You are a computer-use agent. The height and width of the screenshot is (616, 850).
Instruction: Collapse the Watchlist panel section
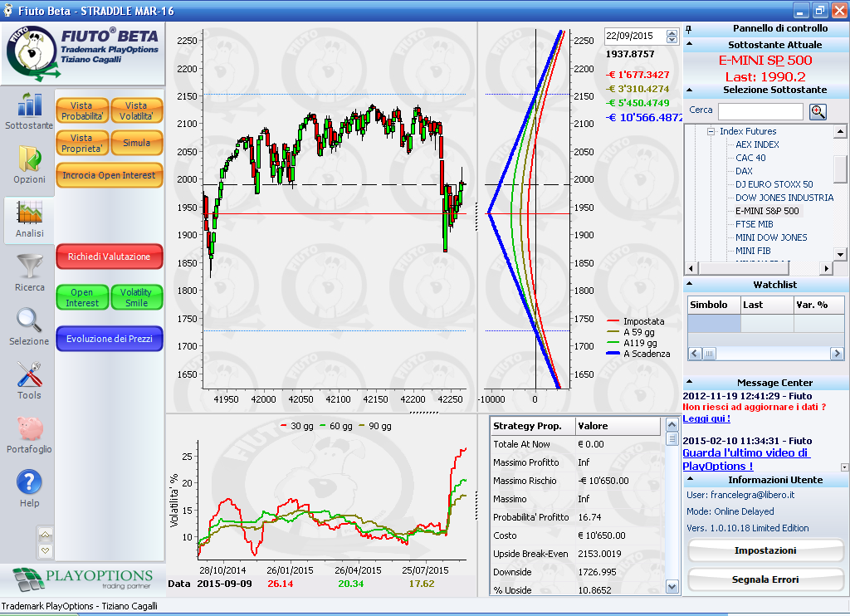(690, 284)
